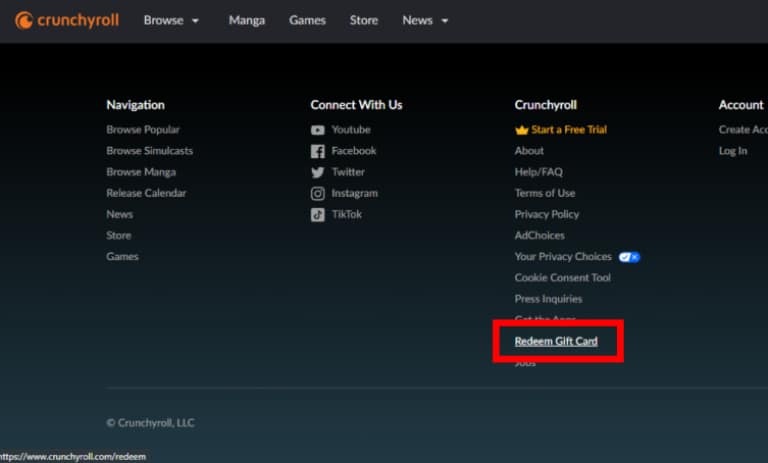Click the Crunchyroll footer column heading

(x=546, y=105)
